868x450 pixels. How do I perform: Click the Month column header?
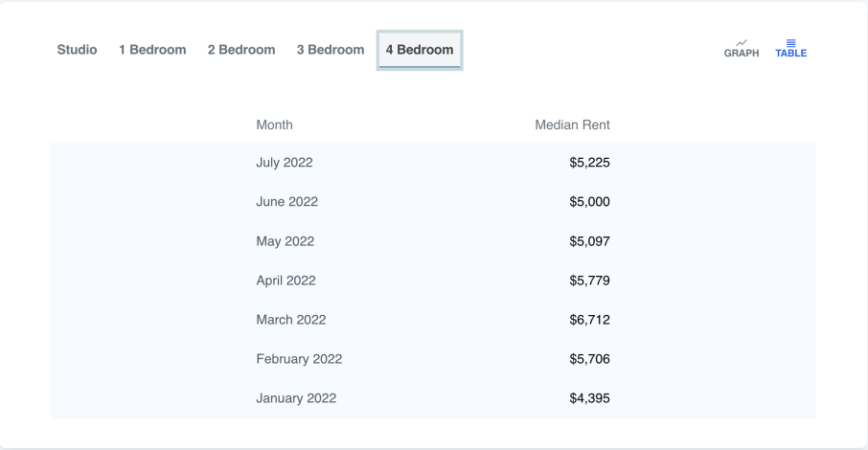(x=275, y=124)
